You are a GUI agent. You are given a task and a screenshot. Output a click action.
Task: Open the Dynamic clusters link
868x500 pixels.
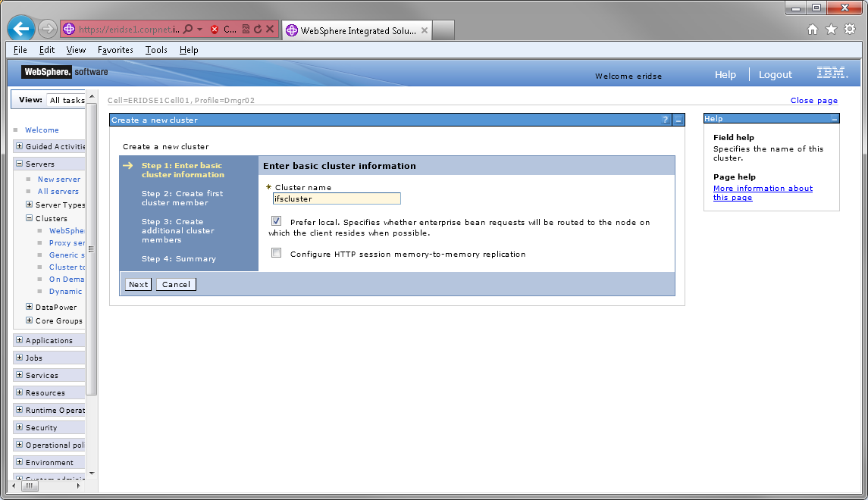[x=65, y=292]
